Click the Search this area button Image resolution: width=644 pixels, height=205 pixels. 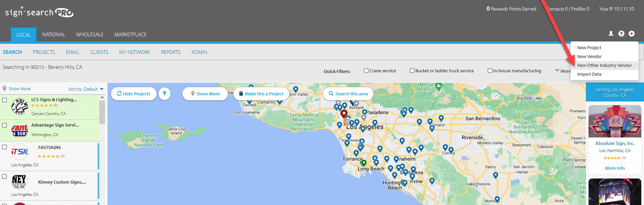coord(348,94)
